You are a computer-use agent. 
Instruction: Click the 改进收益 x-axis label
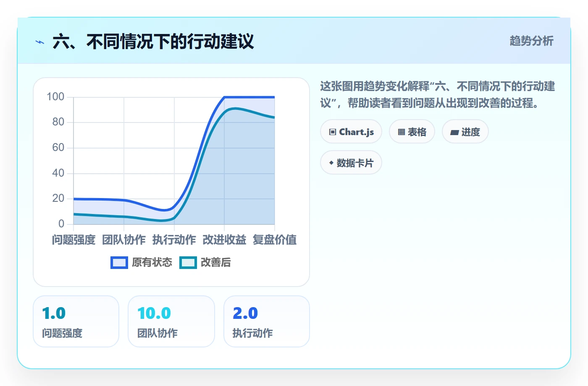point(224,240)
